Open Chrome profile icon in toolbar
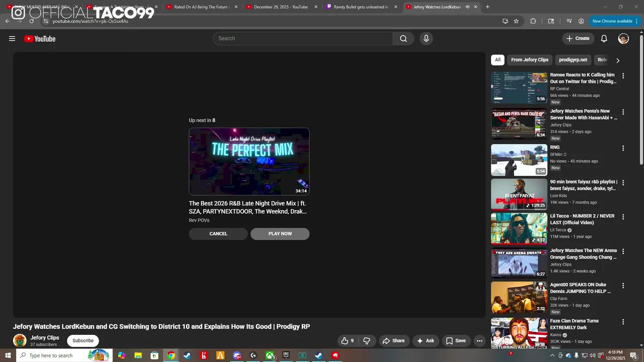The width and height of the screenshot is (644, 362). pyautogui.click(x=581, y=21)
